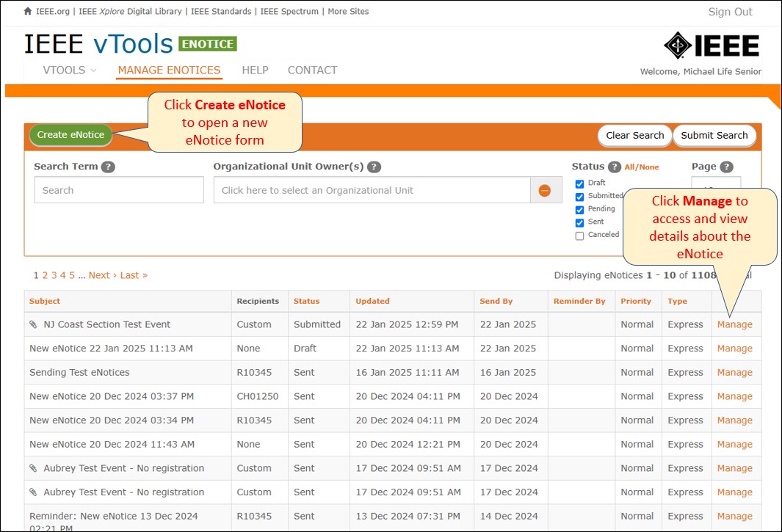Click the attachment icon on NJ Coast Section Test Event
Image resolution: width=782 pixels, height=532 pixels.
coord(34,324)
